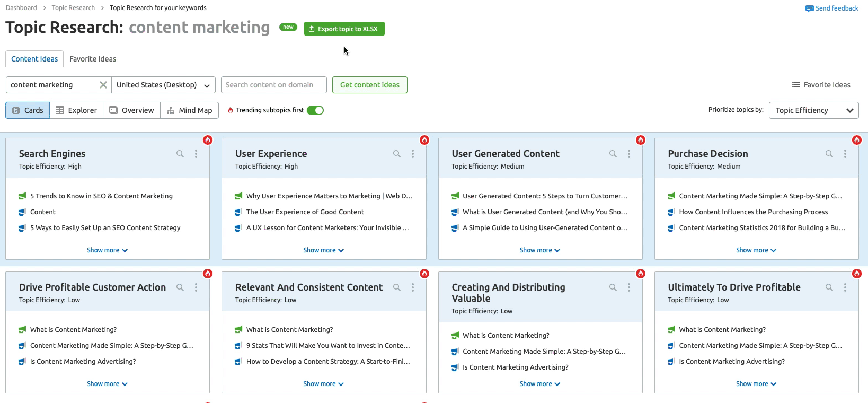Open the United States (Desktop) location dropdown
This screenshot has width=868, height=403.
163,85
